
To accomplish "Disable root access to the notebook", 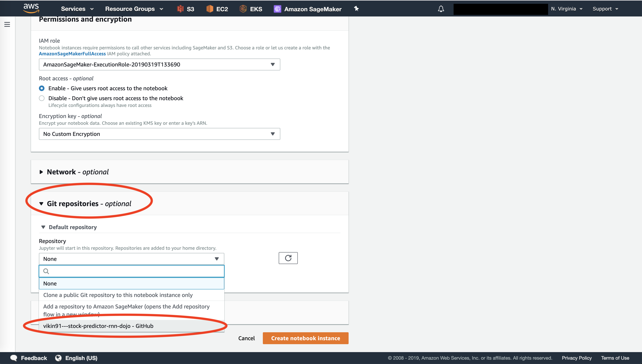I will point(41,98).
